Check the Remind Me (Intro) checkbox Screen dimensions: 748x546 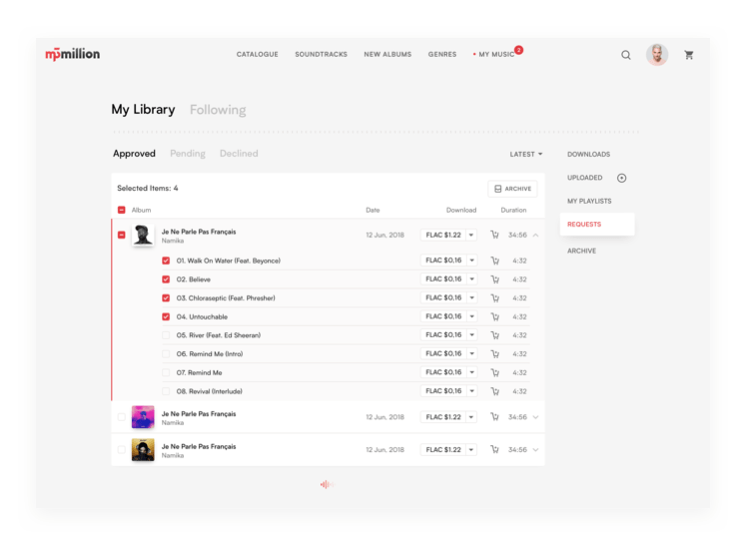(166, 354)
